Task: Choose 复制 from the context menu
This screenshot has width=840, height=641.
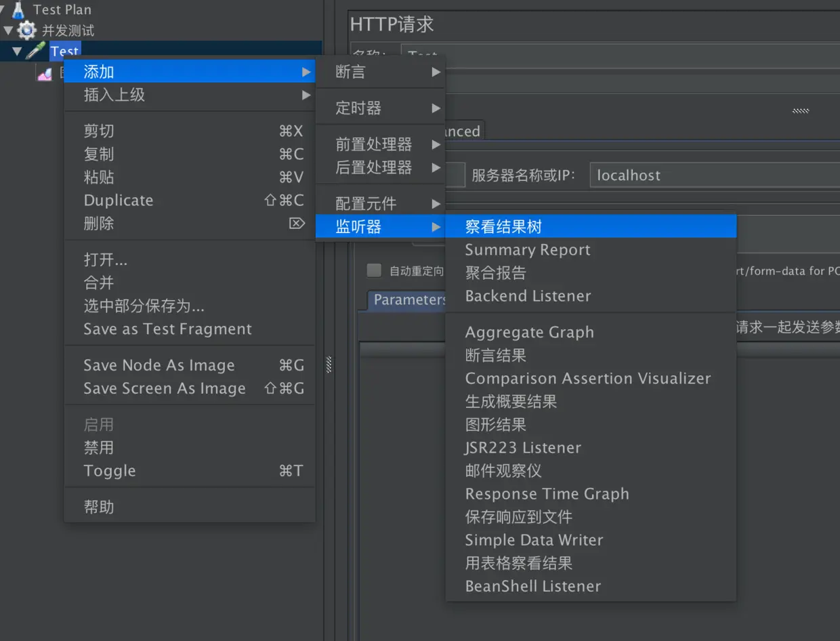Action: point(190,154)
